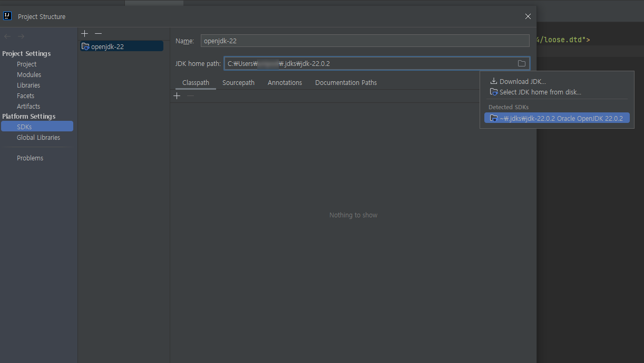
Task: Switch to the Classpath tab
Action: point(196,82)
